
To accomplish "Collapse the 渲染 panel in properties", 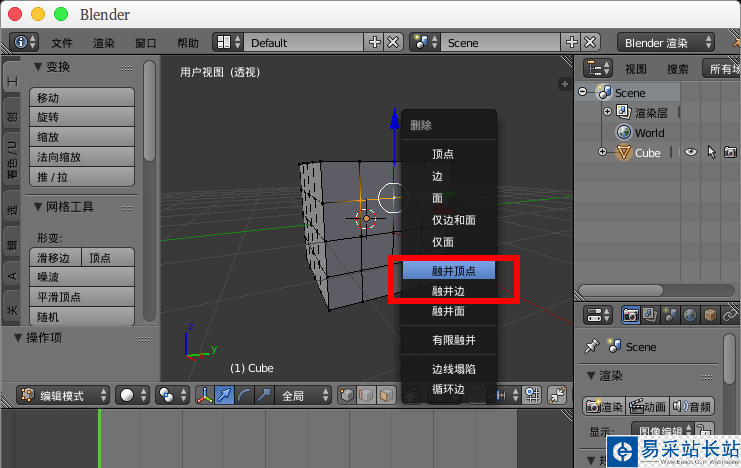I will 591,376.
